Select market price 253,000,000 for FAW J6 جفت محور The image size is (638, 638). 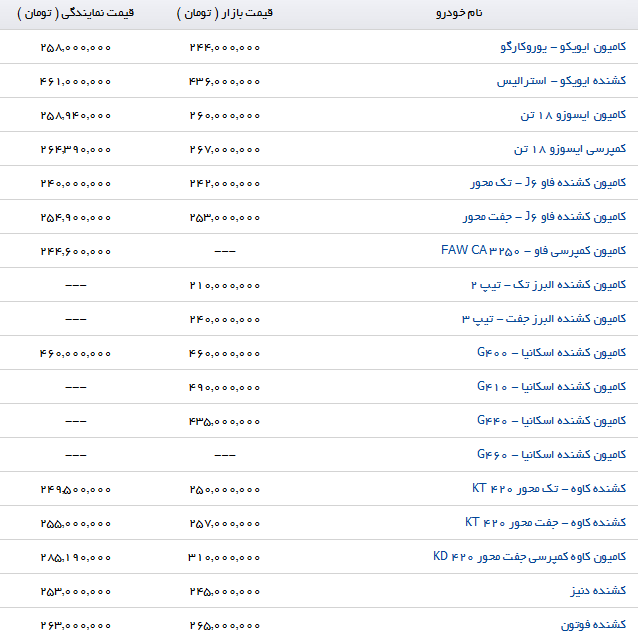click(225, 217)
